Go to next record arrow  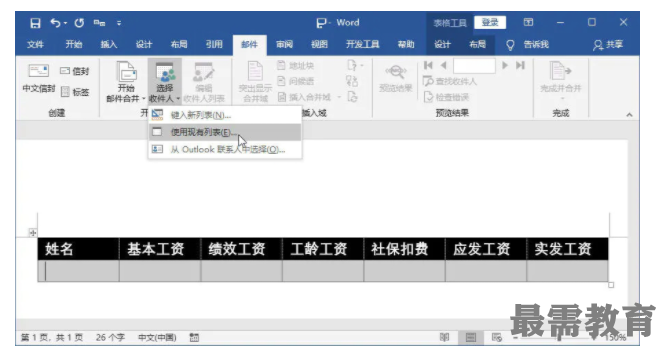505,65
